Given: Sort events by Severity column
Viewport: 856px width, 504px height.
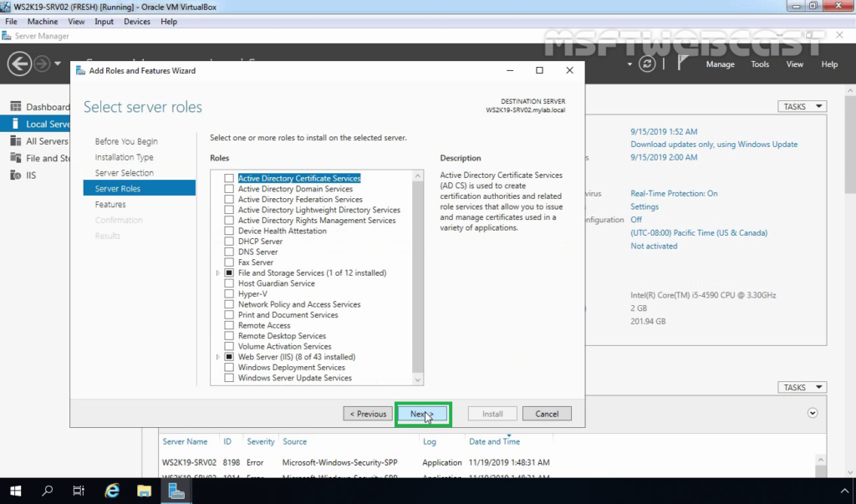Looking at the screenshot, I should pos(261,441).
